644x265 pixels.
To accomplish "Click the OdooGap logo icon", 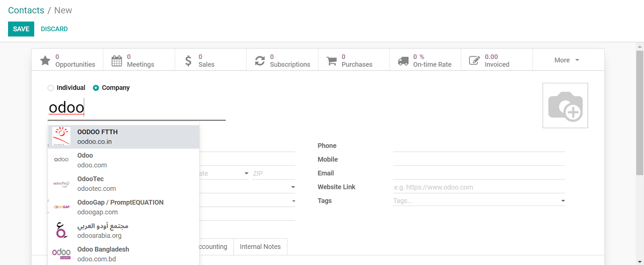I will [62, 207].
